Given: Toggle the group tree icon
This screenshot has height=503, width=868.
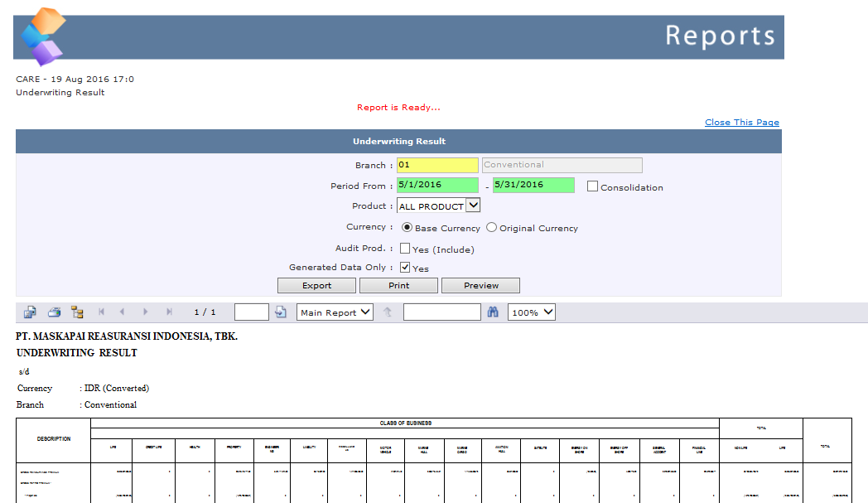Looking at the screenshot, I should tap(77, 312).
